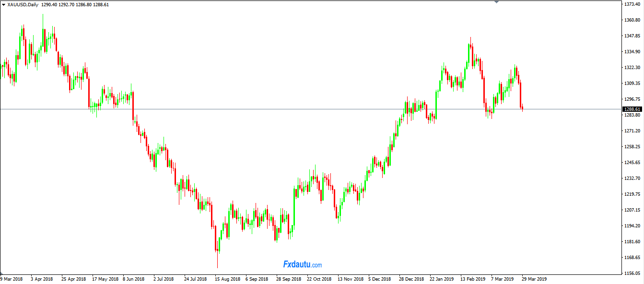This screenshot has height=284, width=644.
Task: Click the 13 Feb 2019 date label
Action: [473, 279]
